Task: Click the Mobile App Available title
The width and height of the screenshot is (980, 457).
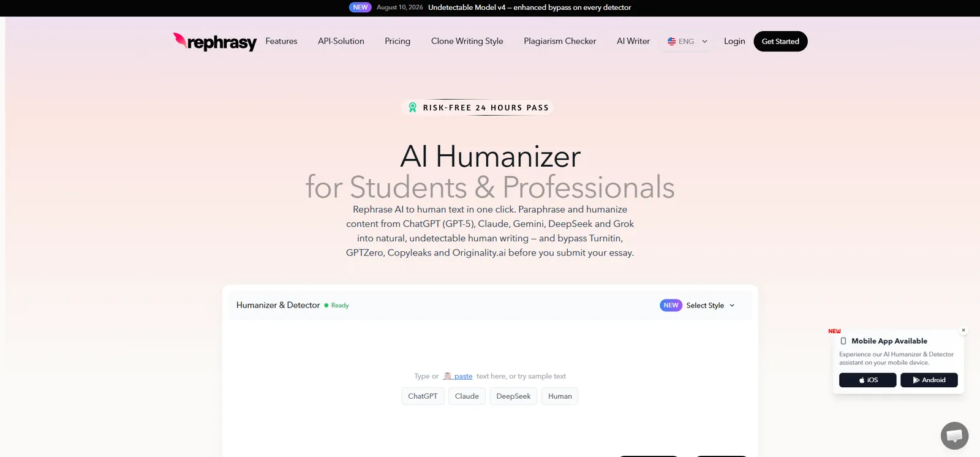Action: tap(889, 341)
